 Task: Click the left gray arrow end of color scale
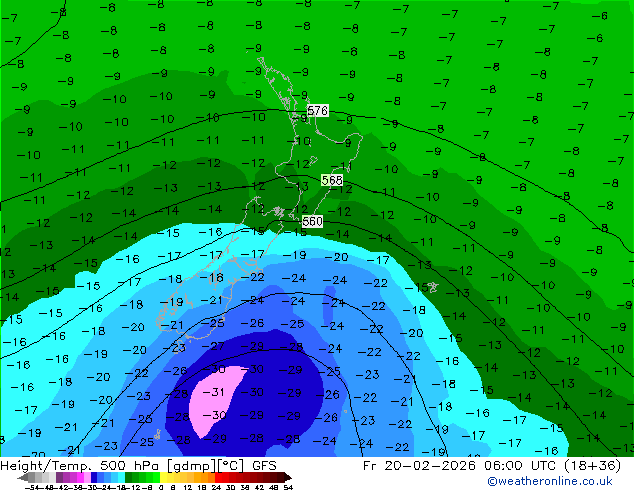(x=22, y=477)
